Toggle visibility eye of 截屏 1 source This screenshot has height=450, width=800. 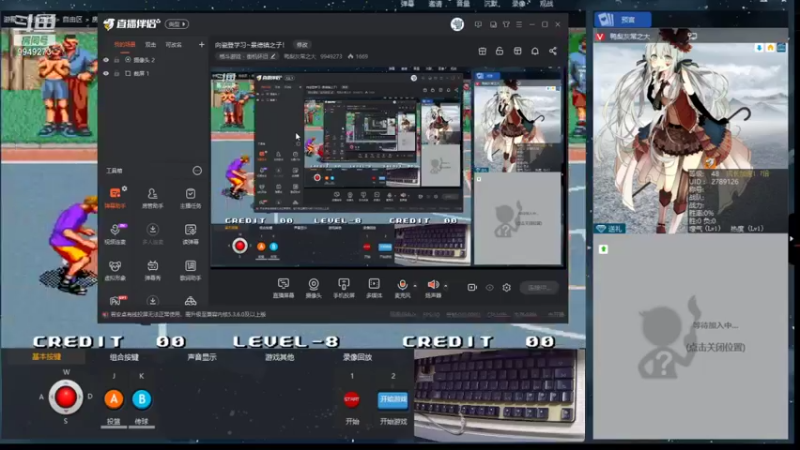106,73
